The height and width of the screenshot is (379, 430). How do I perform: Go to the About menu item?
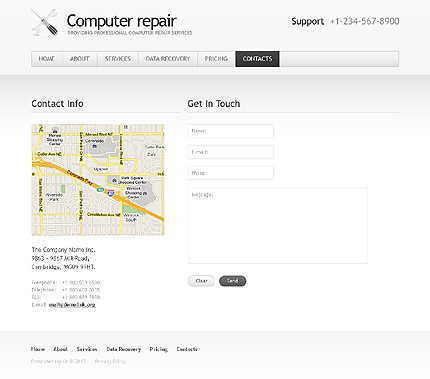[80, 59]
